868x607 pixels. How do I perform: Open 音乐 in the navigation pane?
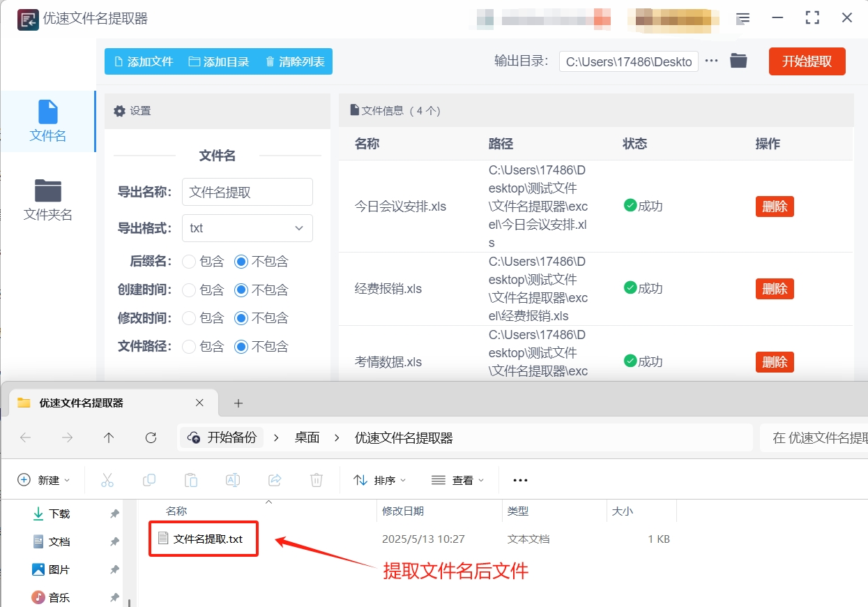(x=59, y=597)
